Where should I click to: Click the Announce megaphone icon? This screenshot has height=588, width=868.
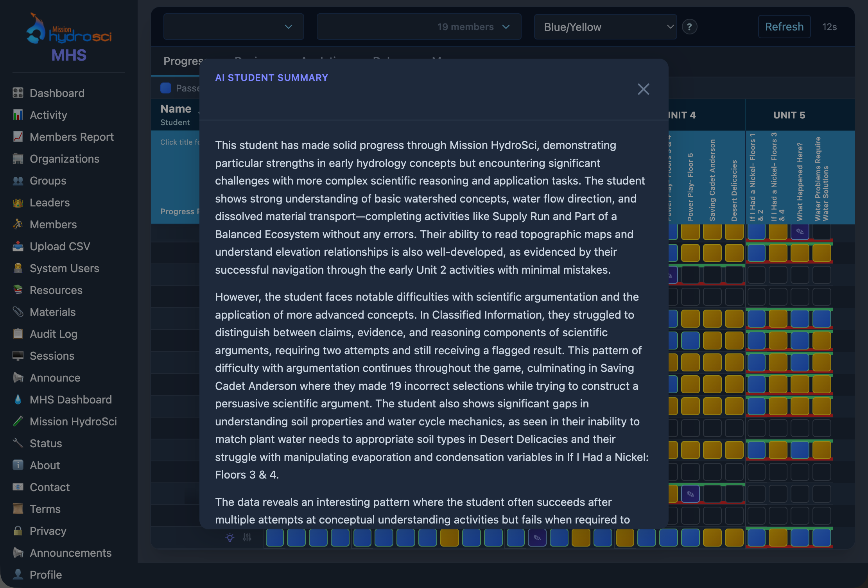[18, 378]
